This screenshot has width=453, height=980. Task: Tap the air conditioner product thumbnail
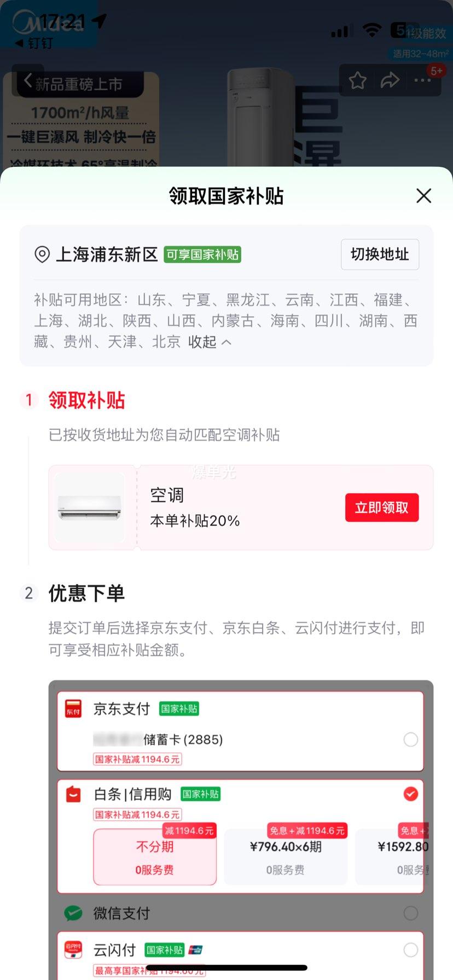point(90,507)
